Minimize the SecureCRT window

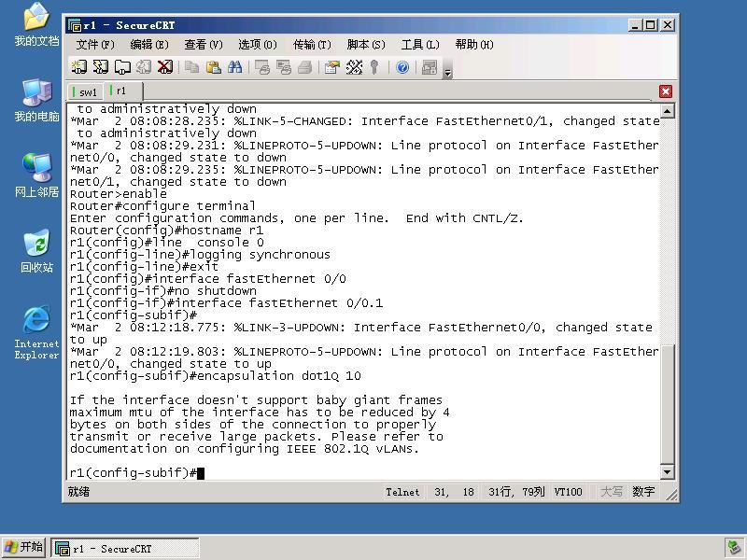[x=634, y=25]
